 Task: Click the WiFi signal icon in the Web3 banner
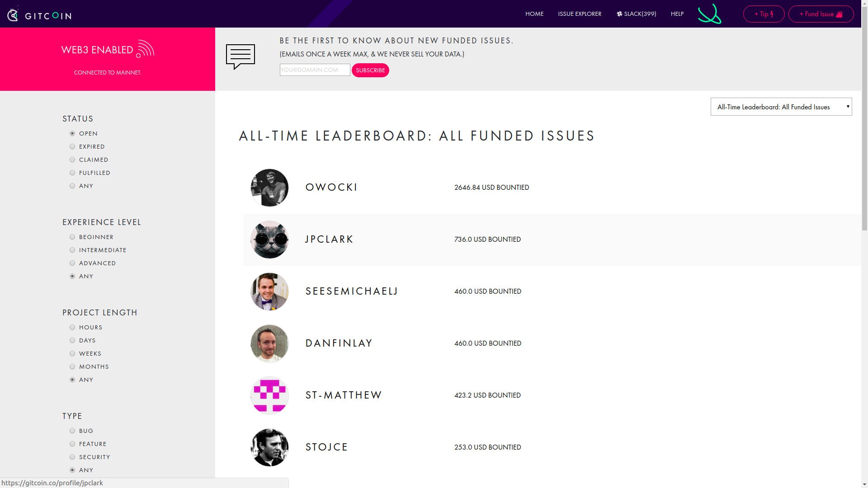click(x=146, y=49)
